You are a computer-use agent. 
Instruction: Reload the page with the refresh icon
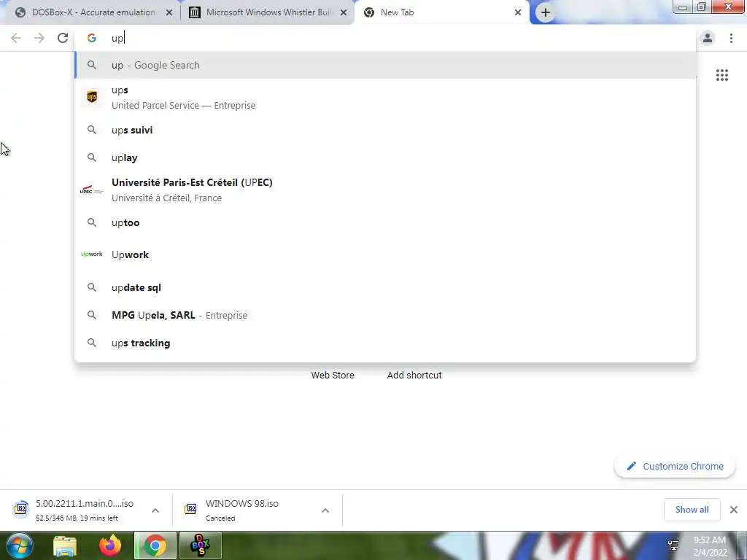[63, 38]
